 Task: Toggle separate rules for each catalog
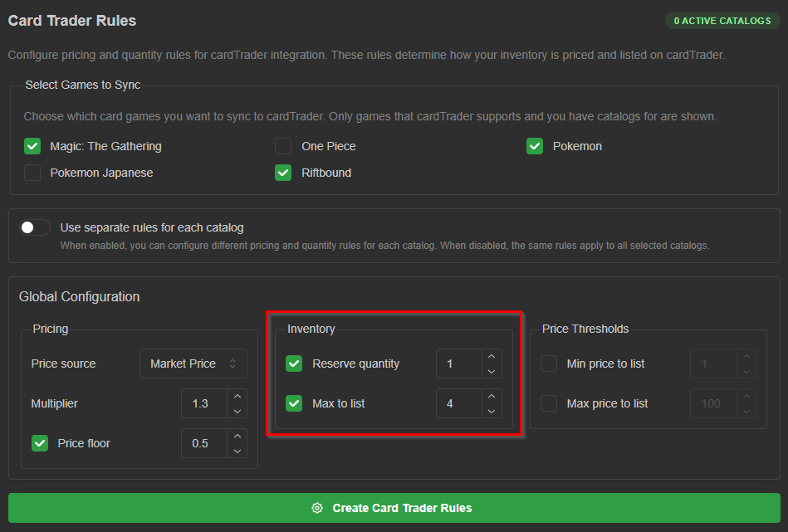pos(35,227)
